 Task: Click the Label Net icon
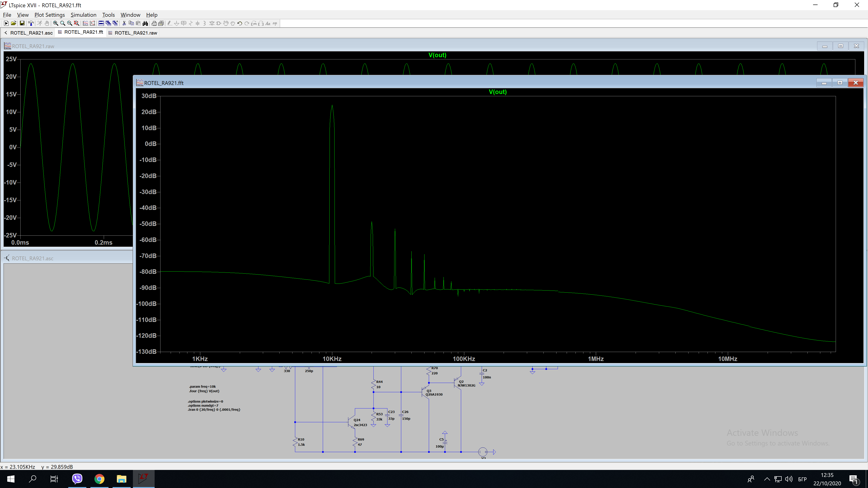pyautogui.click(x=184, y=23)
